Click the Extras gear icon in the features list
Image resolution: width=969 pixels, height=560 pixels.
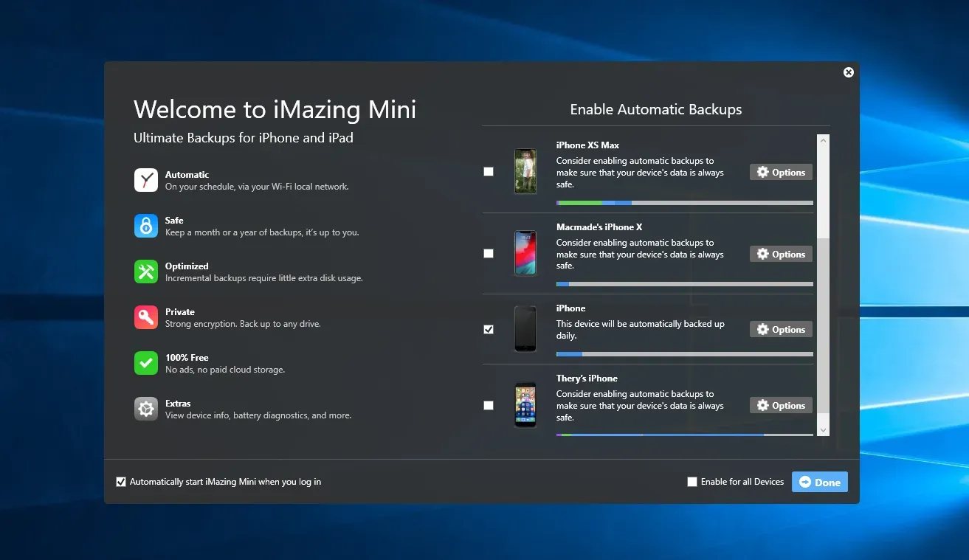[145, 408]
